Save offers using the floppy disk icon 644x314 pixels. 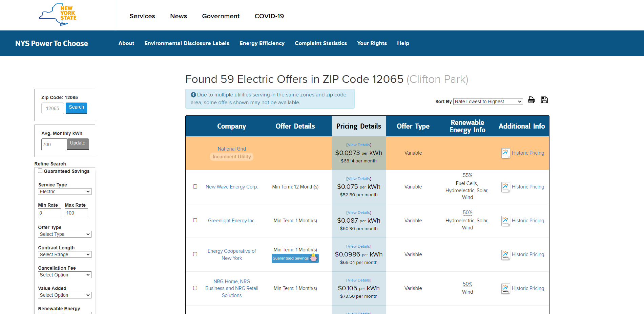click(x=544, y=100)
